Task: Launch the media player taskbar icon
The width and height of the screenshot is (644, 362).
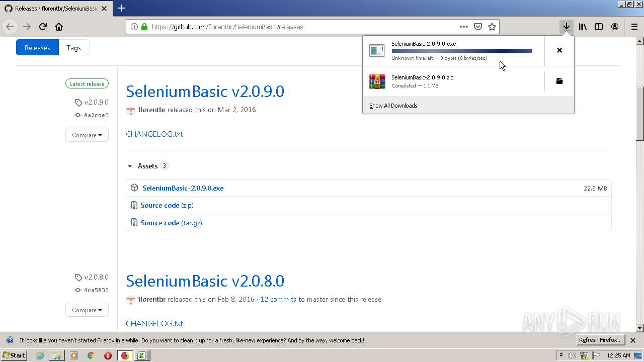Action: (x=74, y=355)
